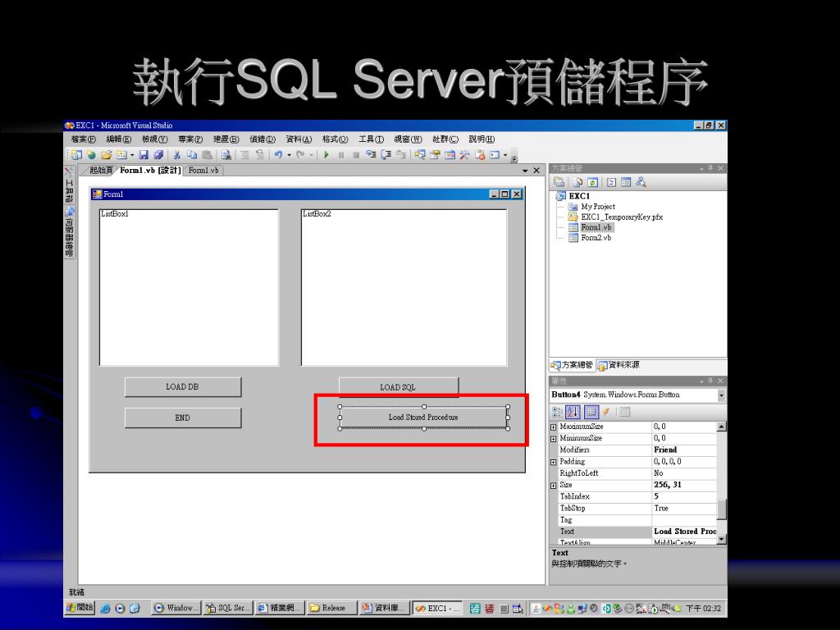This screenshot has height=630, width=840.
Task: Click the Windows 開始 Start button
Action: pos(80,608)
